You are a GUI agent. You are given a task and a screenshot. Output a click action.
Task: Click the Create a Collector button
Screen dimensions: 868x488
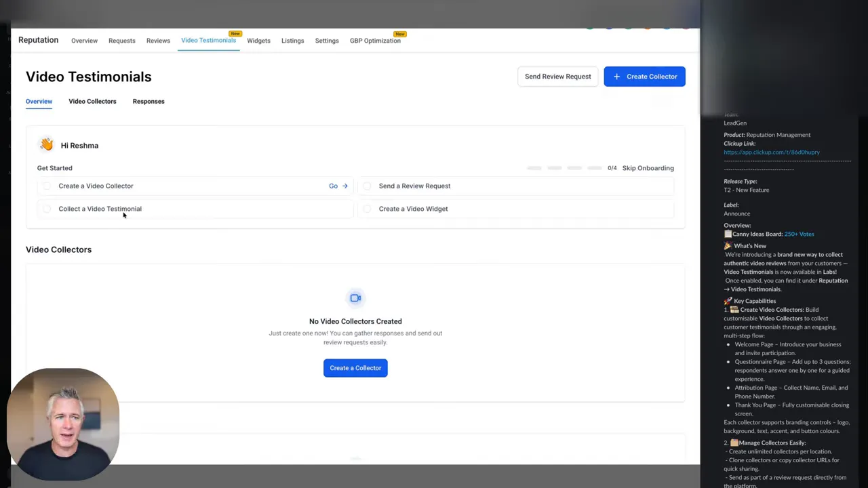tap(355, 368)
